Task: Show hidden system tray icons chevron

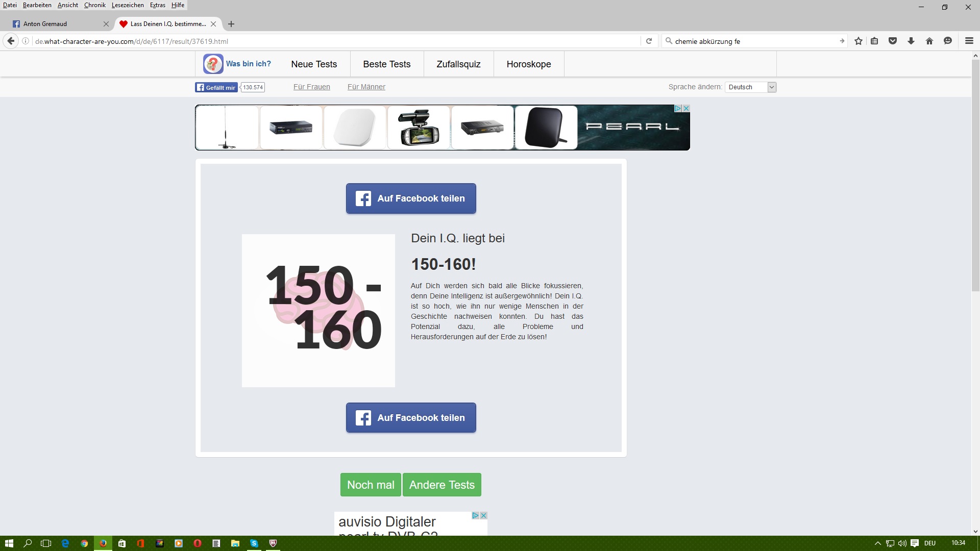Action: [x=877, y=543]
